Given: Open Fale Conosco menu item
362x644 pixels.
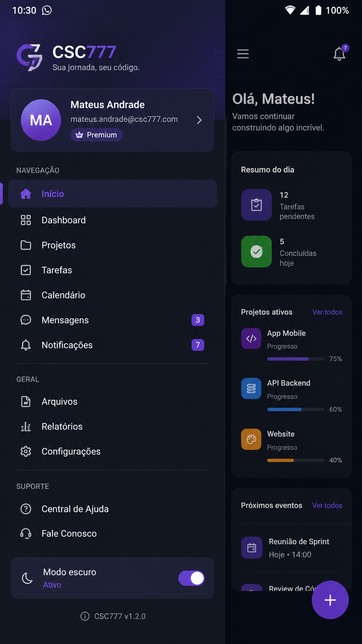Looking at the screenshot, I should point(113,533).
